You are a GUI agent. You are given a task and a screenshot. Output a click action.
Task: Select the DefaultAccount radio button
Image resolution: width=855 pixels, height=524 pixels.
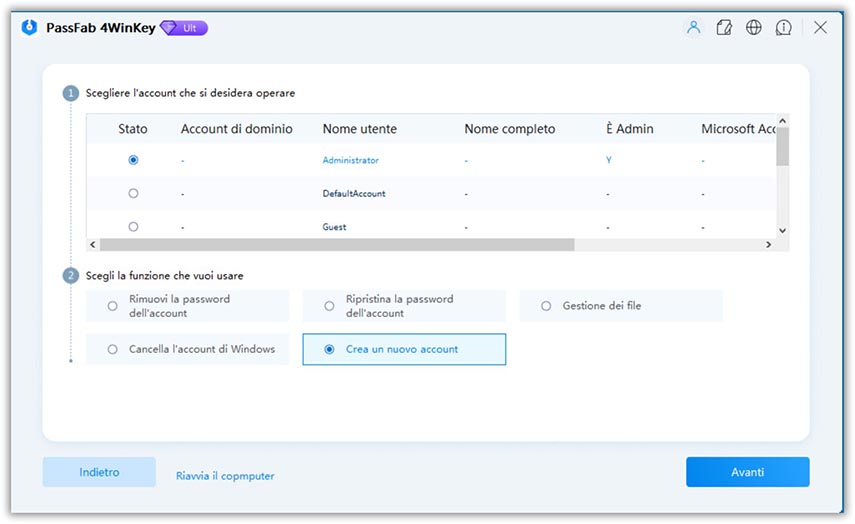tap(134, 193)
